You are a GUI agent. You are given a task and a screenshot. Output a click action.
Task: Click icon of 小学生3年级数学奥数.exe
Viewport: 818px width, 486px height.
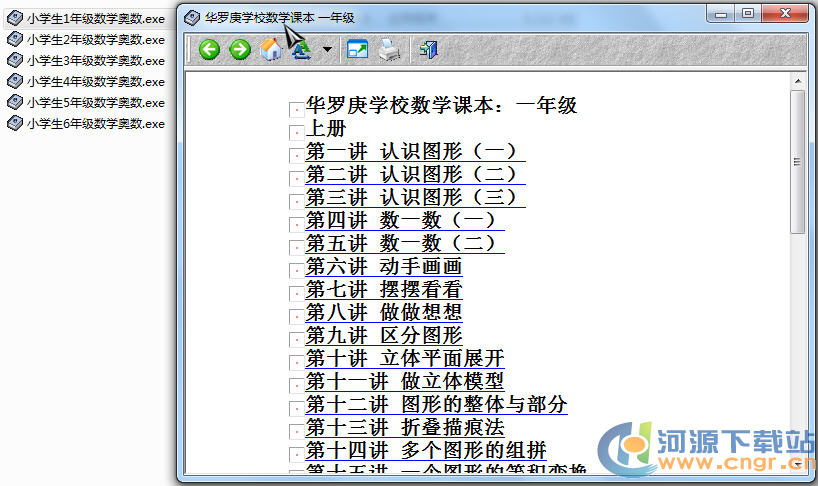[x=15, y=60]
